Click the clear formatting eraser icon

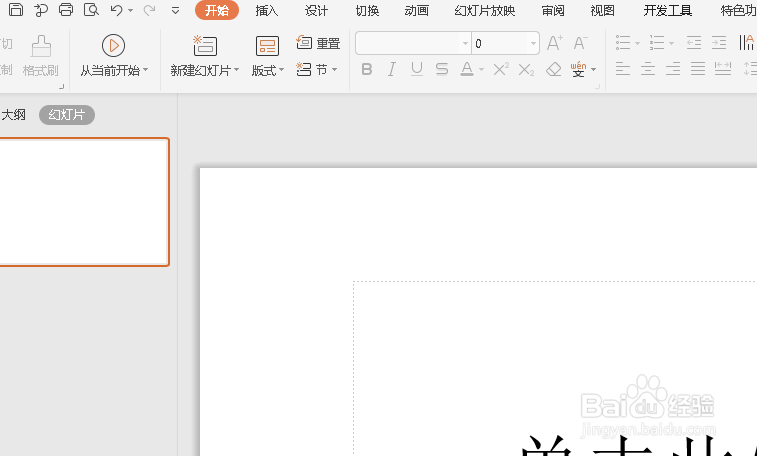click(x=553, y=70)
